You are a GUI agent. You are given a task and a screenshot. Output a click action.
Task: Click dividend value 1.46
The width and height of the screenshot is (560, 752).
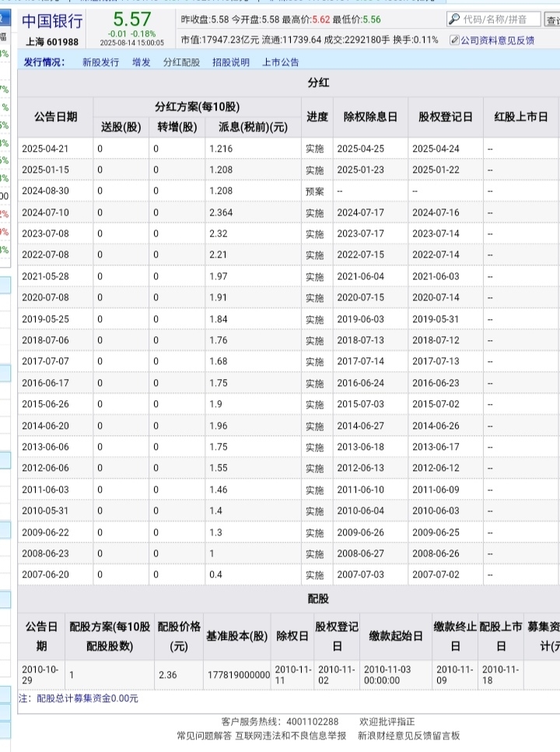[218, 489]
